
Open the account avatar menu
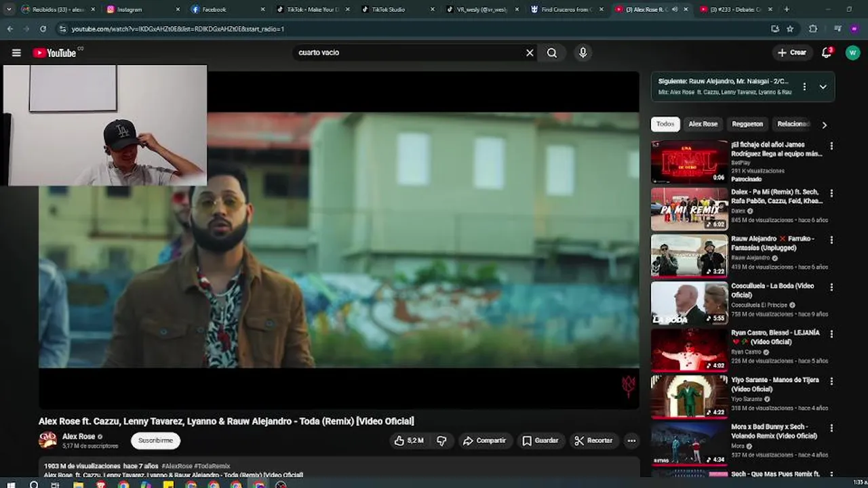click(x=852, y=53)
